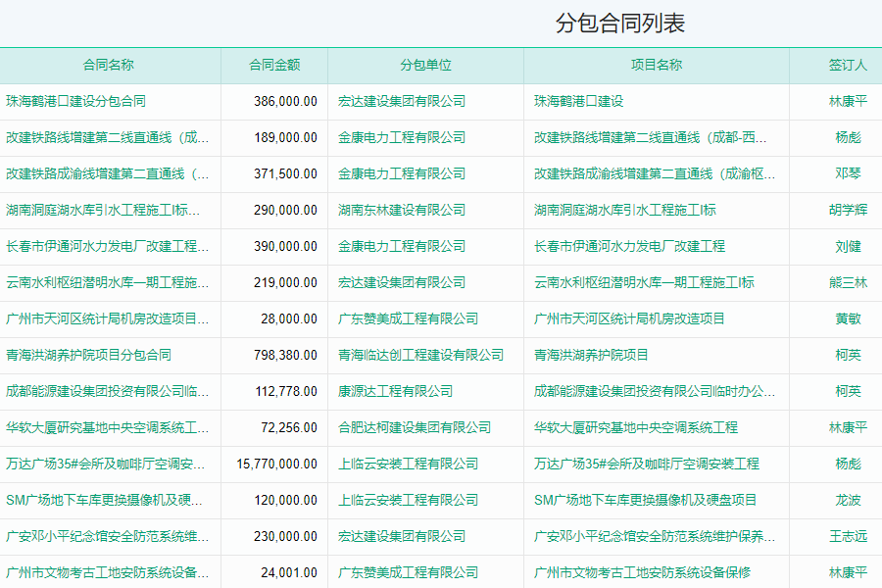Click signer 王志远

coord(848,537)
